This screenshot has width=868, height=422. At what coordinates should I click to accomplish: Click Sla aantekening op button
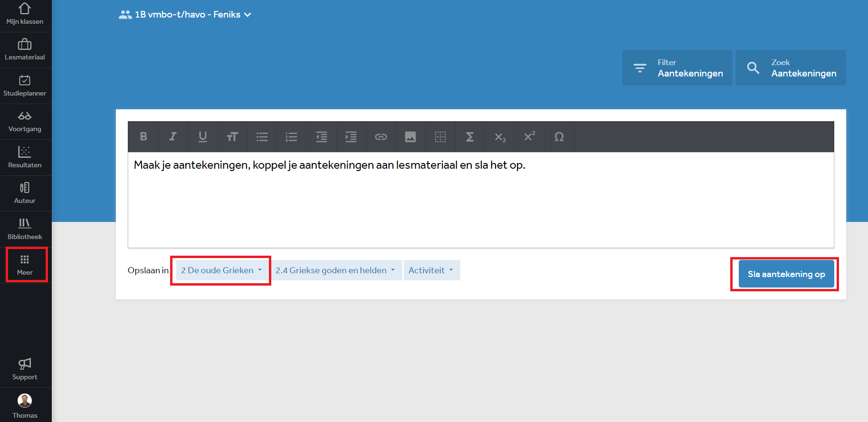tap(786, 274)
